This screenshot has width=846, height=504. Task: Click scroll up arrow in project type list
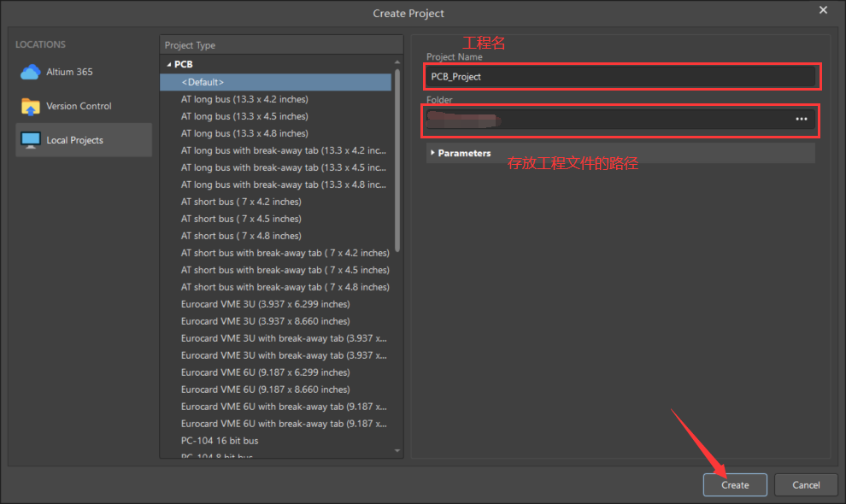pyautogui.click(x=397, y=62)
